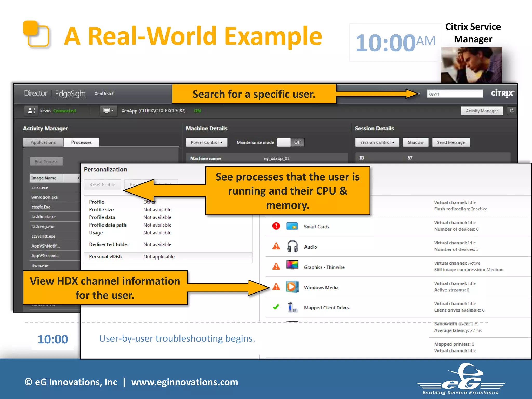Click the red error icon for Smart Cards
Image resolution: width=532 pixels, height=399 pixels.
(x=276, y=226)
